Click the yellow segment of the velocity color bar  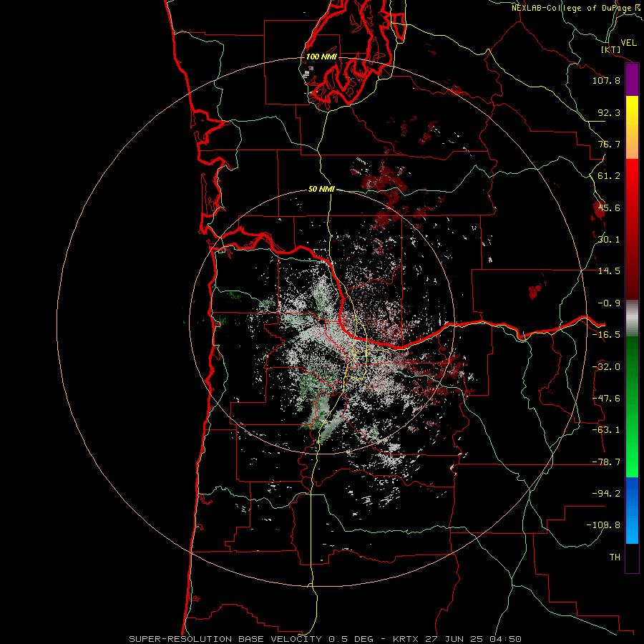pyautogui.click(x=632, y=111)
